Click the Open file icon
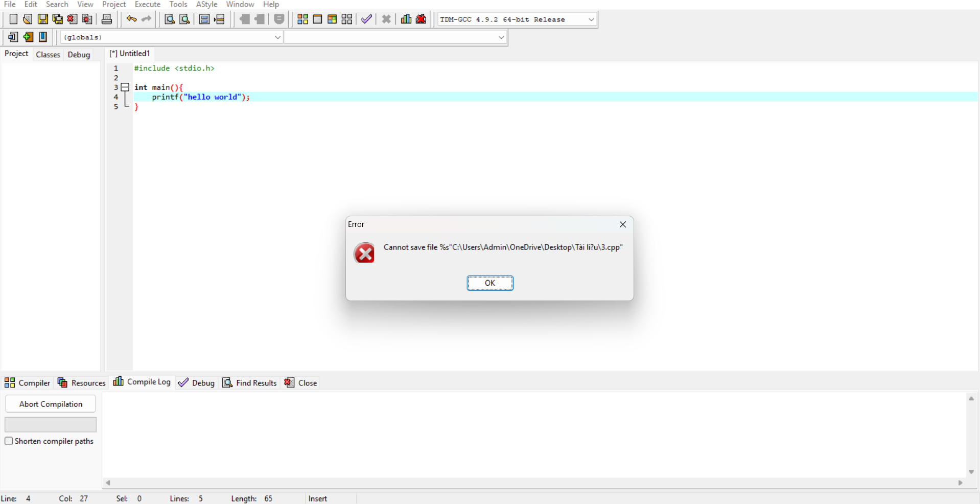The height and width of the screenshot is (504, 980). point(28,19)
